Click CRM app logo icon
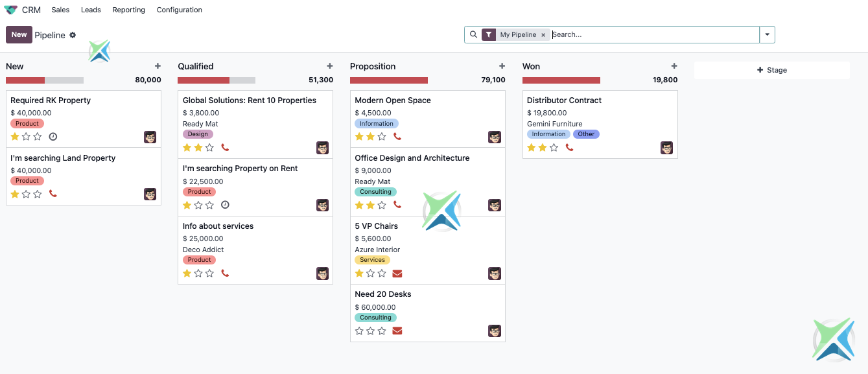 11,10
